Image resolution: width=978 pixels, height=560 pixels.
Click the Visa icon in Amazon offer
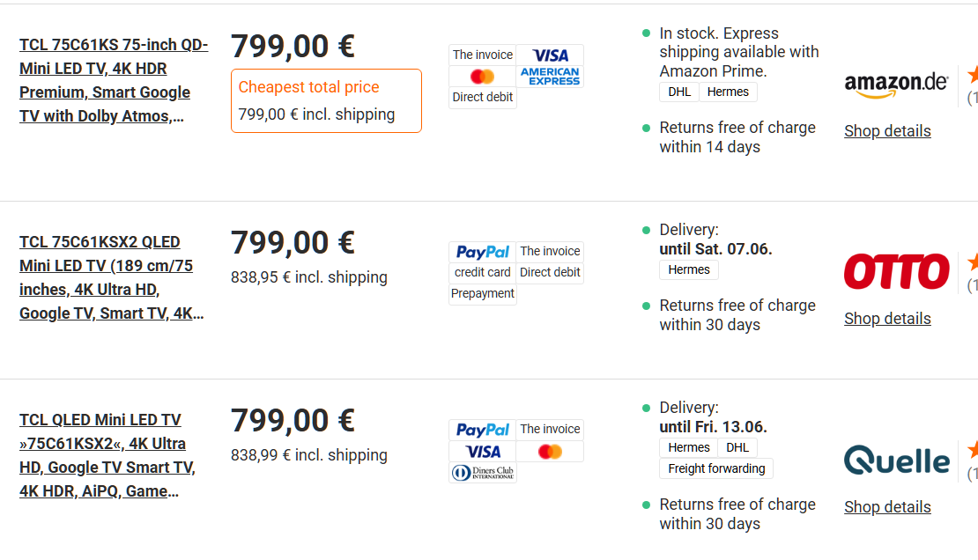pos(550,55)
